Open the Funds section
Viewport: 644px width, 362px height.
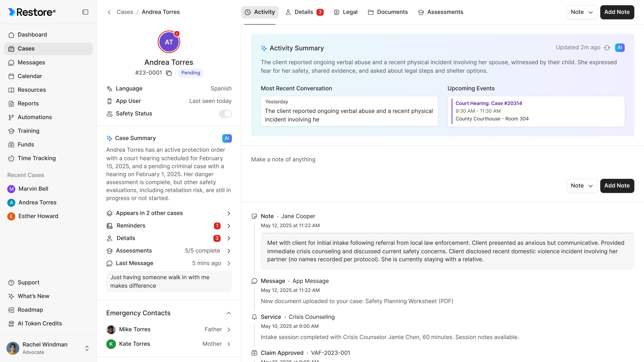click(26, 144)
